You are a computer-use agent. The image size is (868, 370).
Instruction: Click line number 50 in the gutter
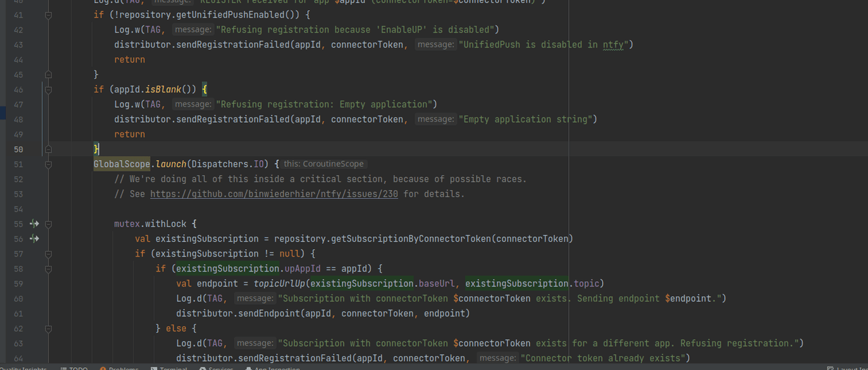[18, 149]
